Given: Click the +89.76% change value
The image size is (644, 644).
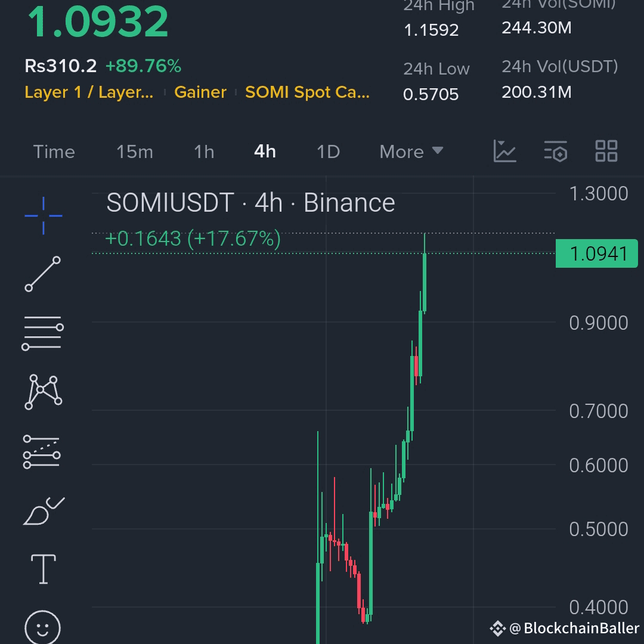Looking at the screenshot, I should [x=143, y=66].
